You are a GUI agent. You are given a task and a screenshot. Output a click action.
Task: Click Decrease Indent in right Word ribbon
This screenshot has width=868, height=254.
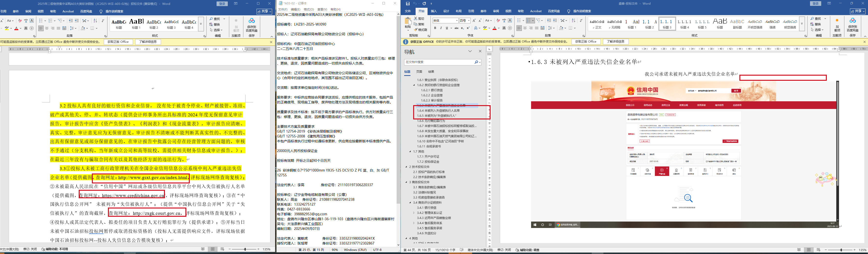click(549, 20)
